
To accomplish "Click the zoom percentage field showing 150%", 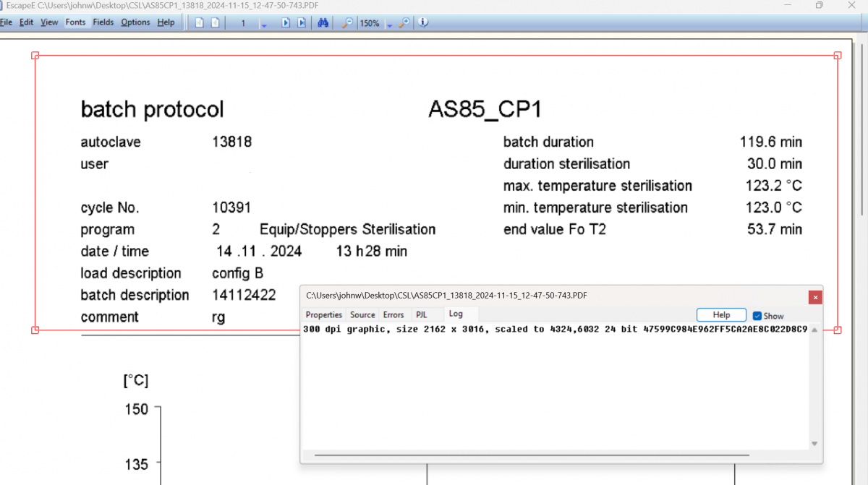I will tap(370, 23).
